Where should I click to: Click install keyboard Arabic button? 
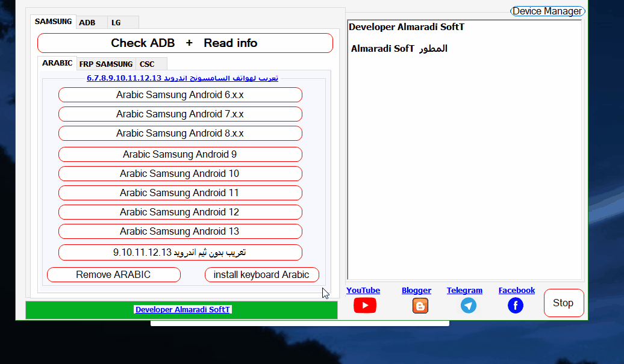tap(262, 274)
